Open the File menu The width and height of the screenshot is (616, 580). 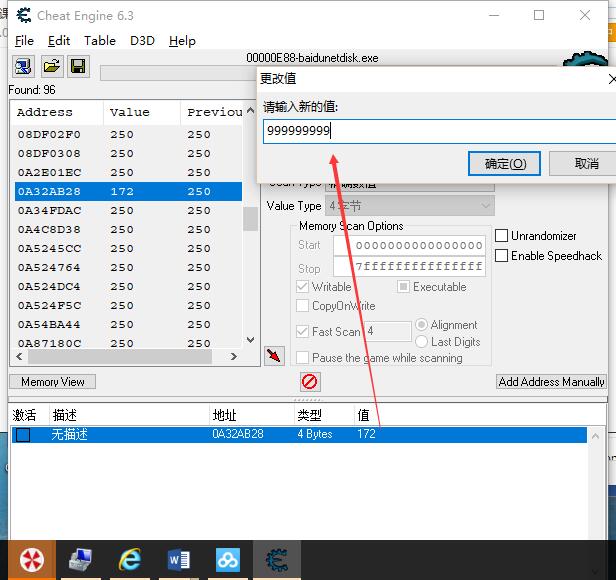tap(25, 41)
